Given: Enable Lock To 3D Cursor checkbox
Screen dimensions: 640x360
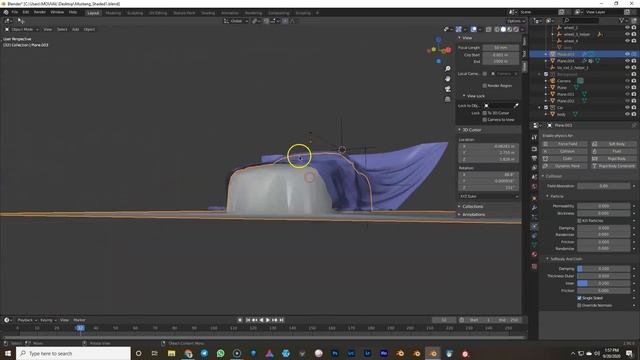Looking at the screenshot, I should [x=484, y=113].
